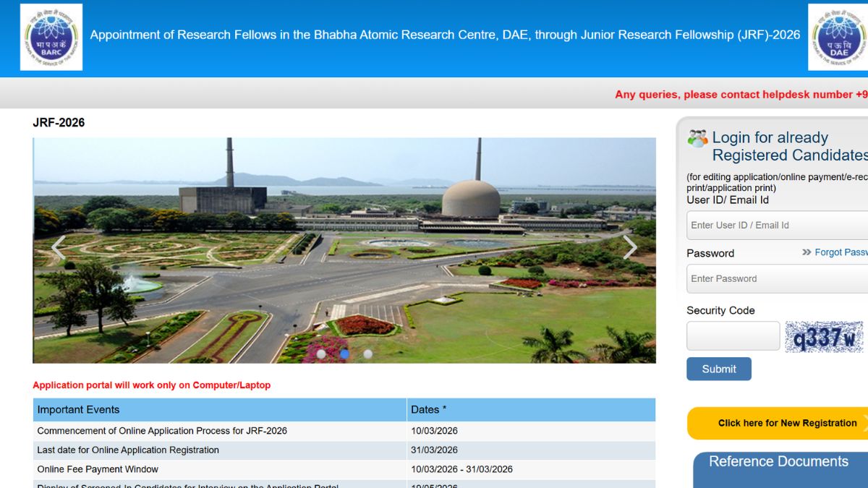Image resolution: width=868 pixels, height=488 pixels.
Task: Go to previous slide with left arrow
Action: click(59, 247)
